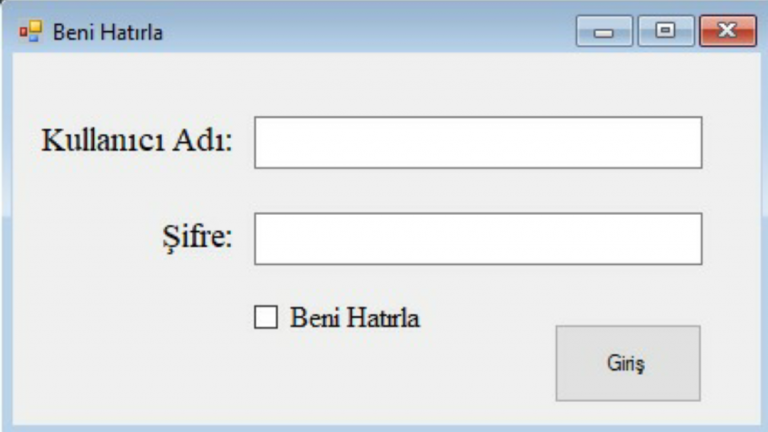
Task: Click the Giriş text on the login button
Action: pos(626,363)
